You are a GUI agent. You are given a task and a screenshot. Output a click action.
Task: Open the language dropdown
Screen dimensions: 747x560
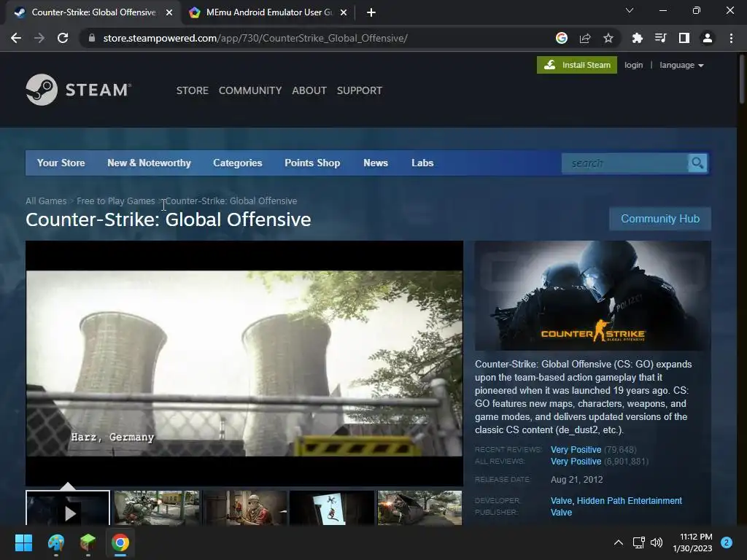681,65
